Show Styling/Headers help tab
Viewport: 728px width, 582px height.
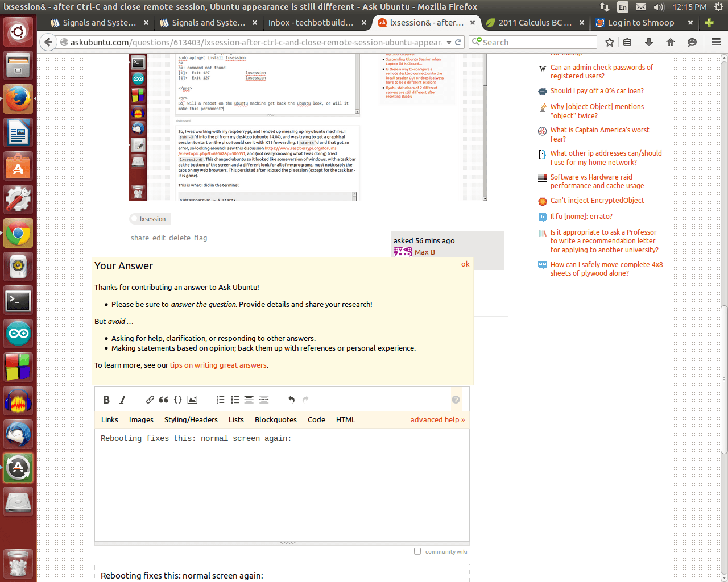coord(191,419)
